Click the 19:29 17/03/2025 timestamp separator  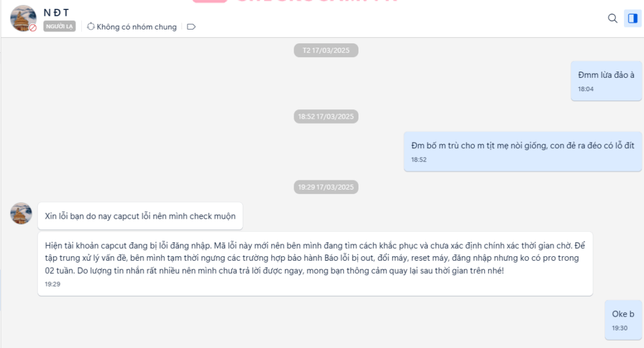pos(326,187)
